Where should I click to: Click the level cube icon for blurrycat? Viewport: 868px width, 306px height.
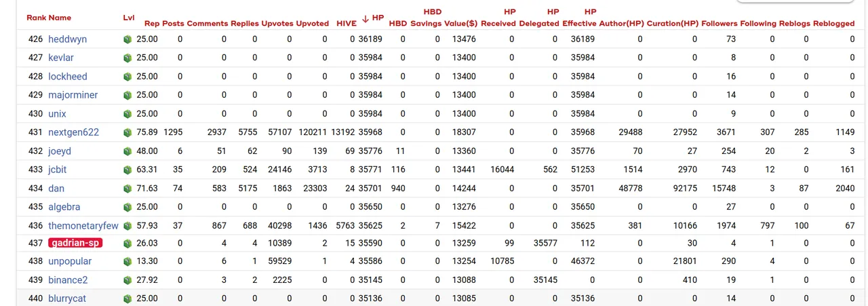127,299
